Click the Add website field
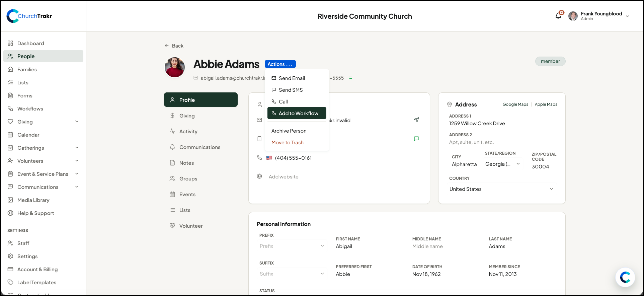Image resolution: width=644 pixels, height=296 pixels. (284, 176)
